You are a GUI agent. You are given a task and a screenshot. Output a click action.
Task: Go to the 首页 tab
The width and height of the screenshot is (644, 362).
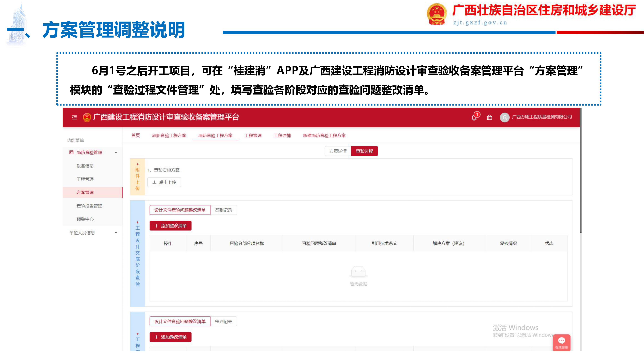tap(136, 135)
